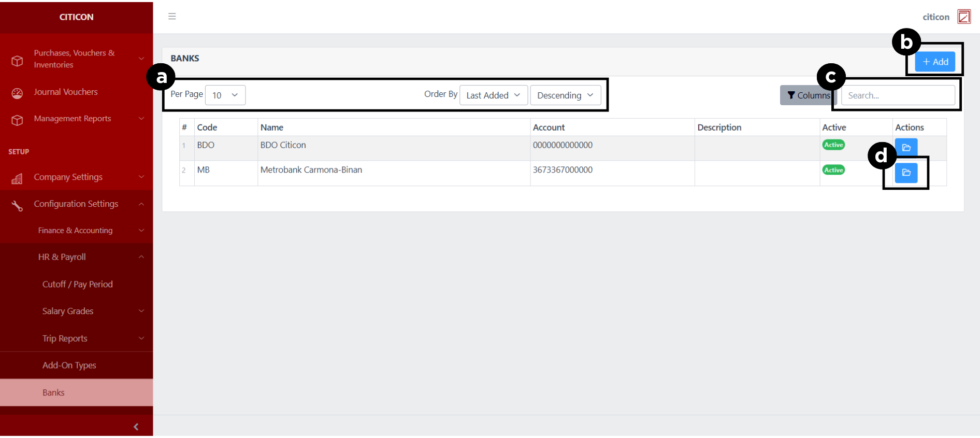The height and width of the screenshot is (438, 980).
Task: Click the Company Settings building icon
Action: point(17,178)
